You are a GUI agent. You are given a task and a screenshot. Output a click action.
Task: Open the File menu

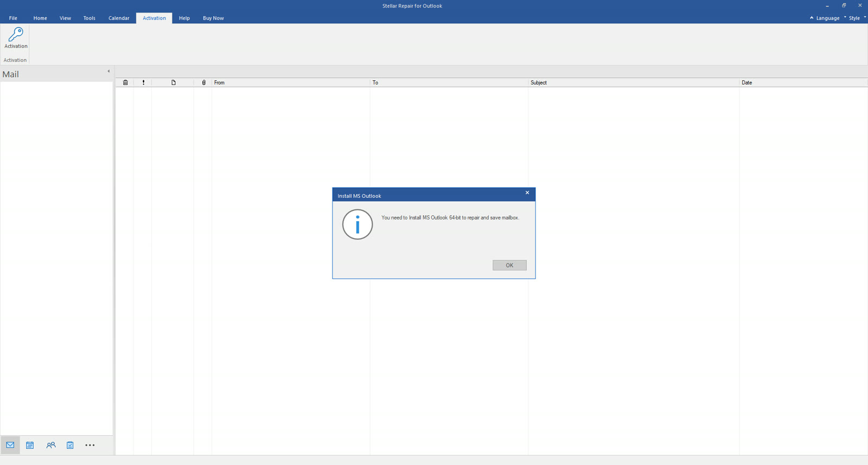tap(13, 18)
